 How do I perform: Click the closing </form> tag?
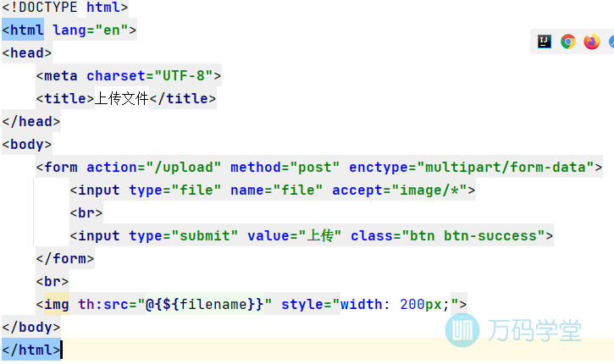(x=65, y=258)
